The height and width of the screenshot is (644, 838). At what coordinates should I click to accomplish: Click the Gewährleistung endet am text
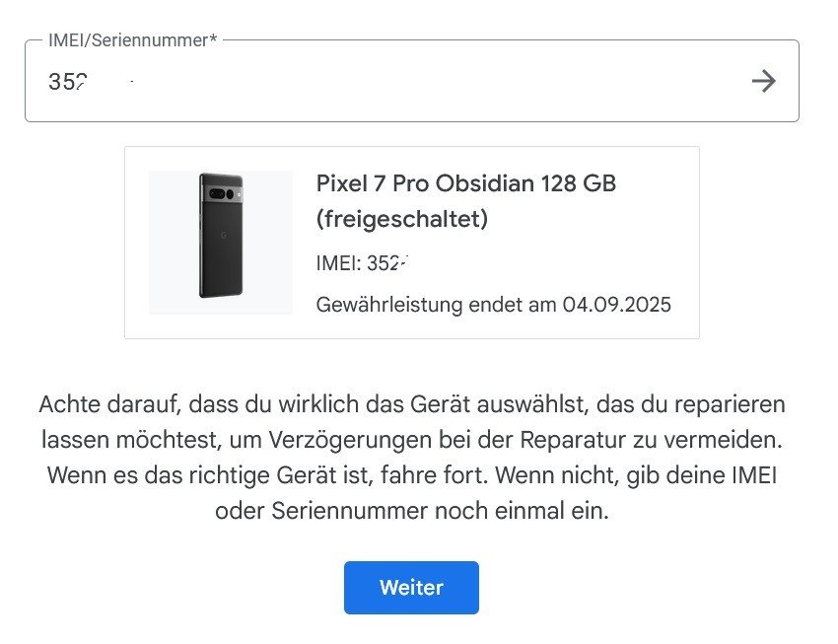pyautogui.click(x=437, y=304)
